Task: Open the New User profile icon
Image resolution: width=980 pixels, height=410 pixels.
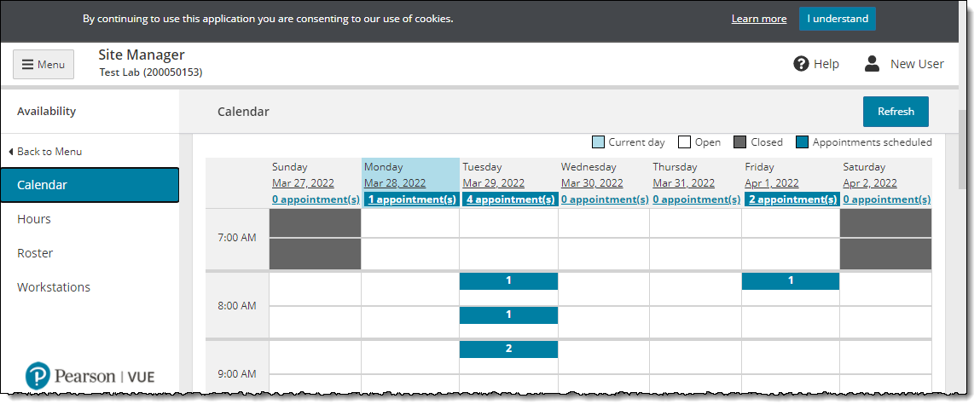Action: pyautogui.click(x=872, y=64)
